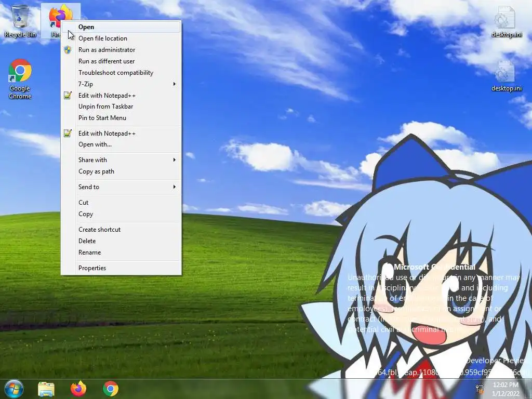Viewport: 532px width, 399px height.
Task: Expand the Share with submenu
Action: pyautogui.click(x=121, y=160)
